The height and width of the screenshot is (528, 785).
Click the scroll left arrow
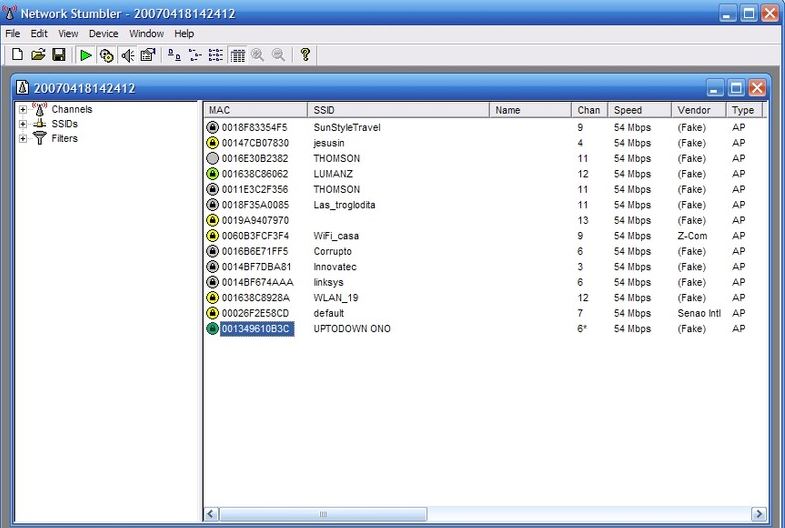(211, 514)
